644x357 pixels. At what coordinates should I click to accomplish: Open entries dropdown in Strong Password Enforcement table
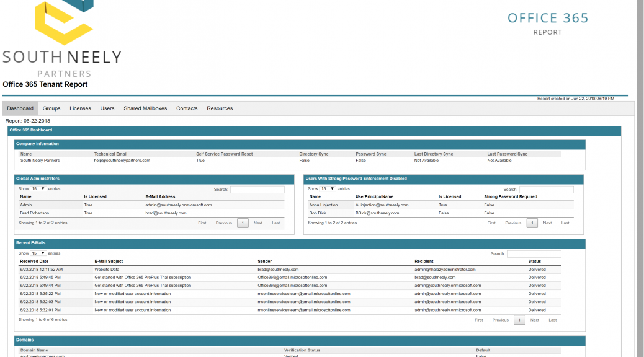pos(328,189)
